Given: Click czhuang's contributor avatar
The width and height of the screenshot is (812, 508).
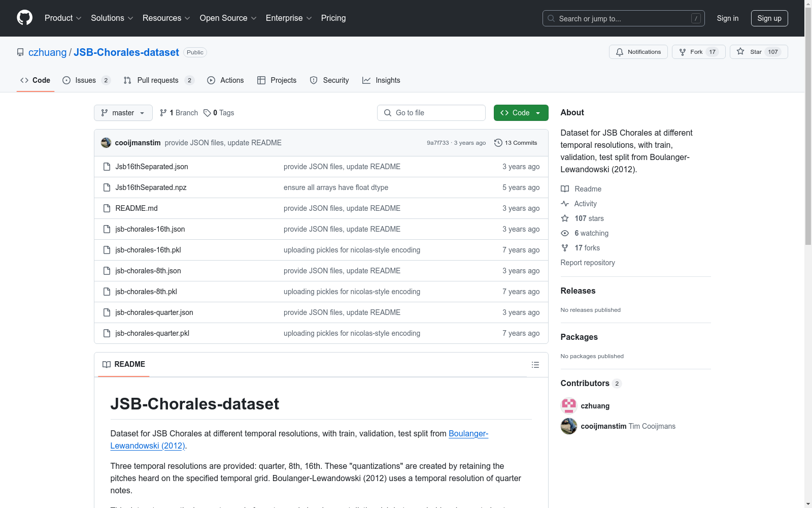Looking at the screenshot, I should pyautogui.click(x=569, y=406).
